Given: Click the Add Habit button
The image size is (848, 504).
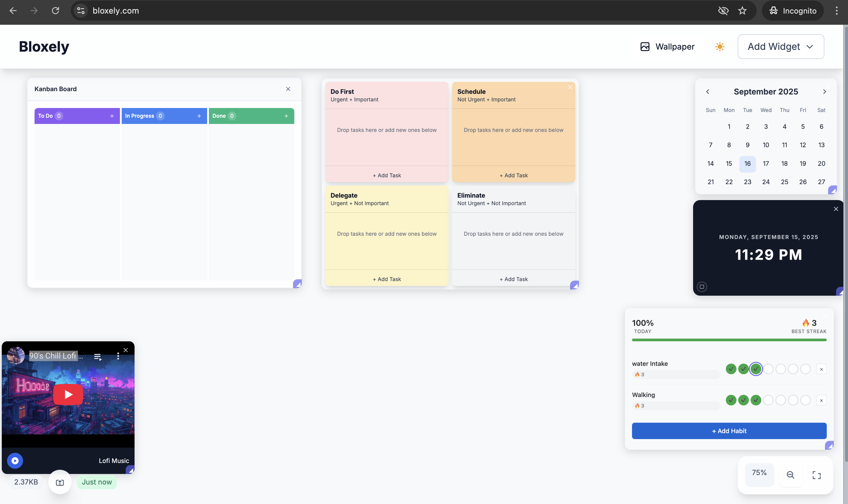Looking at the screenshot, I should point(729,431).
